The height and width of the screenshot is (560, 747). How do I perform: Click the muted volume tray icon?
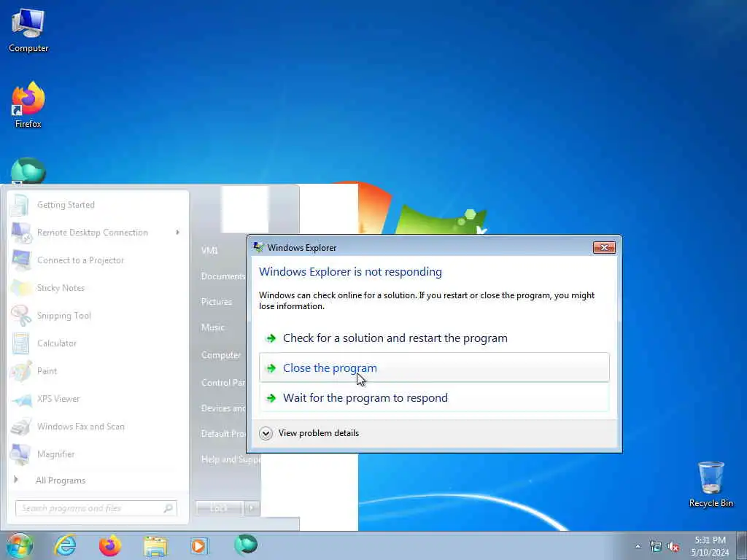(673, 547)
